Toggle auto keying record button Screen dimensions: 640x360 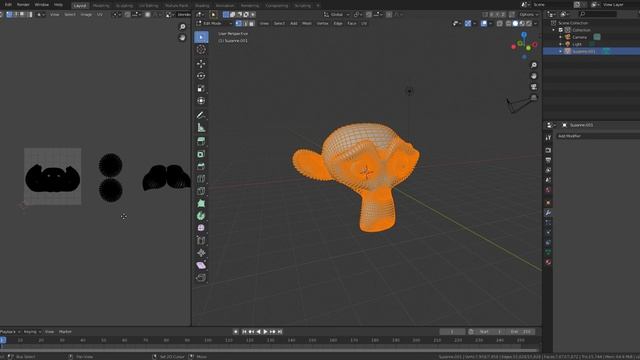click(x=236, y=332)
